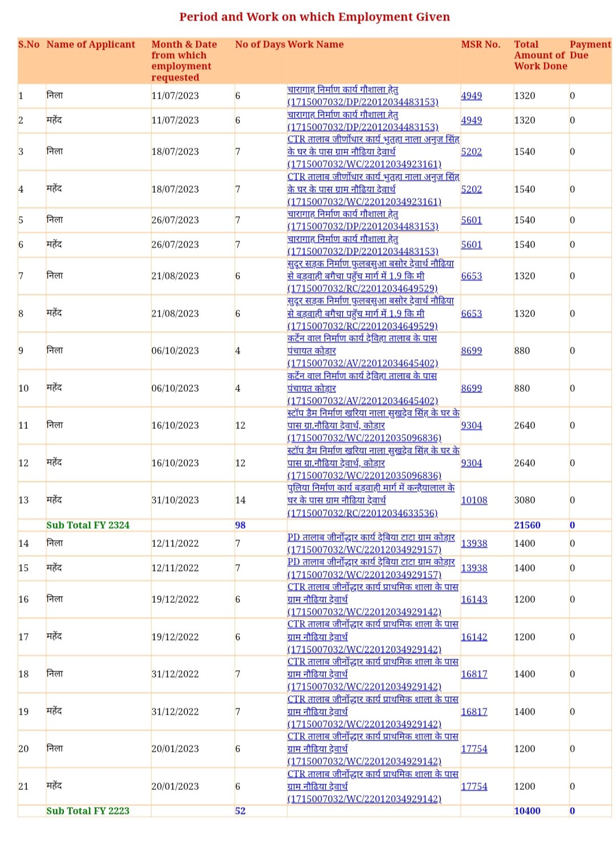Open PD तालाब work link in row 15
The width and height of the screenshot is (616, 847).
371,568
